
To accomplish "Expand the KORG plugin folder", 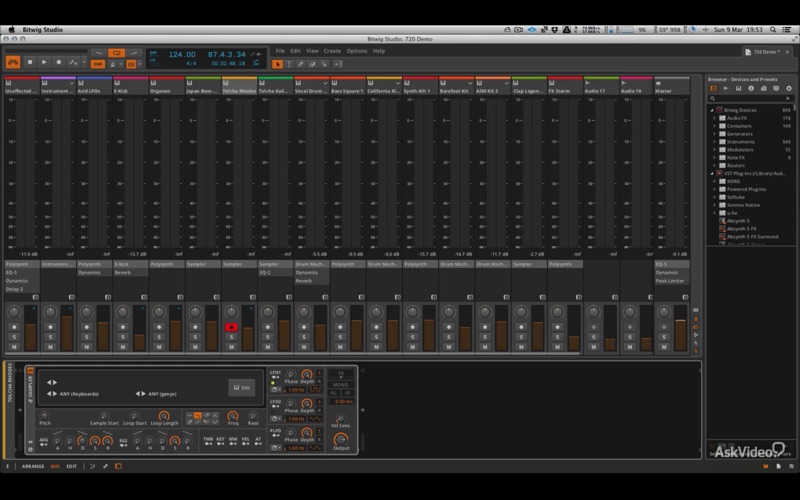I will coord(715,181).
